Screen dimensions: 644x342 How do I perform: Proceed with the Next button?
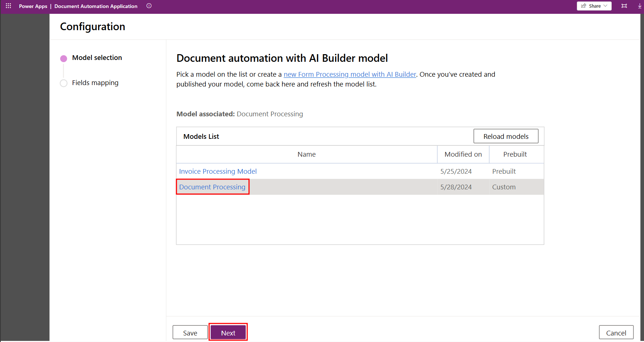pos(228,333)
